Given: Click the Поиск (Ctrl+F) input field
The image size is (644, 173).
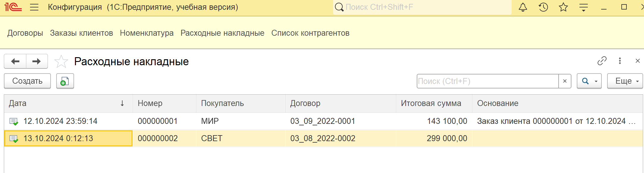Looking at the screenshot, I should pyautogui.click(x=488, y=81).
